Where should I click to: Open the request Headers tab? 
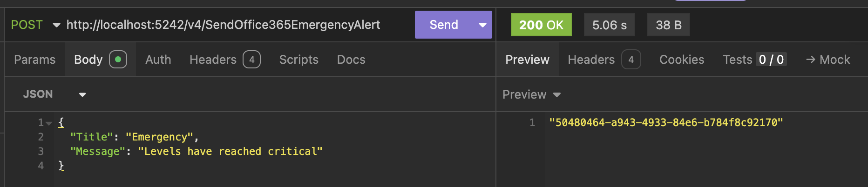pos(213,60)
